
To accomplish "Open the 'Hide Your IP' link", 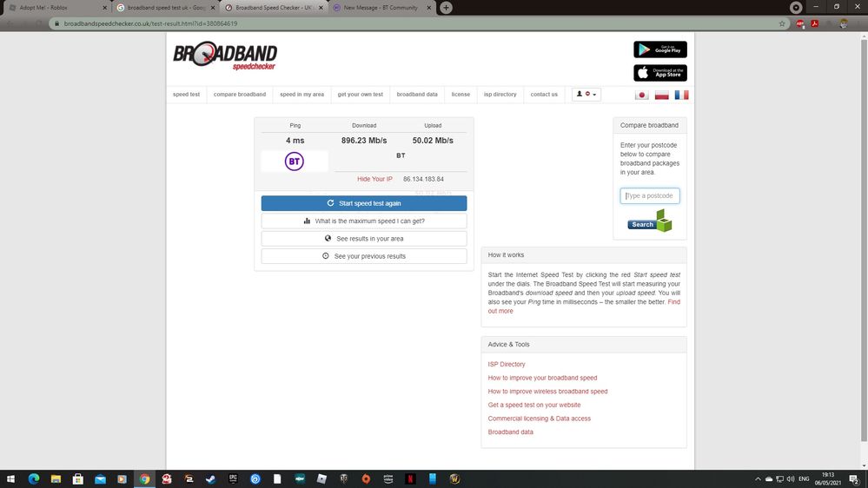I will click(374, 179).
